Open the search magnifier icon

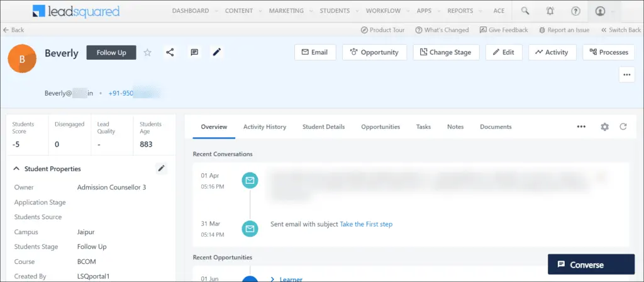tap(525, 11)
